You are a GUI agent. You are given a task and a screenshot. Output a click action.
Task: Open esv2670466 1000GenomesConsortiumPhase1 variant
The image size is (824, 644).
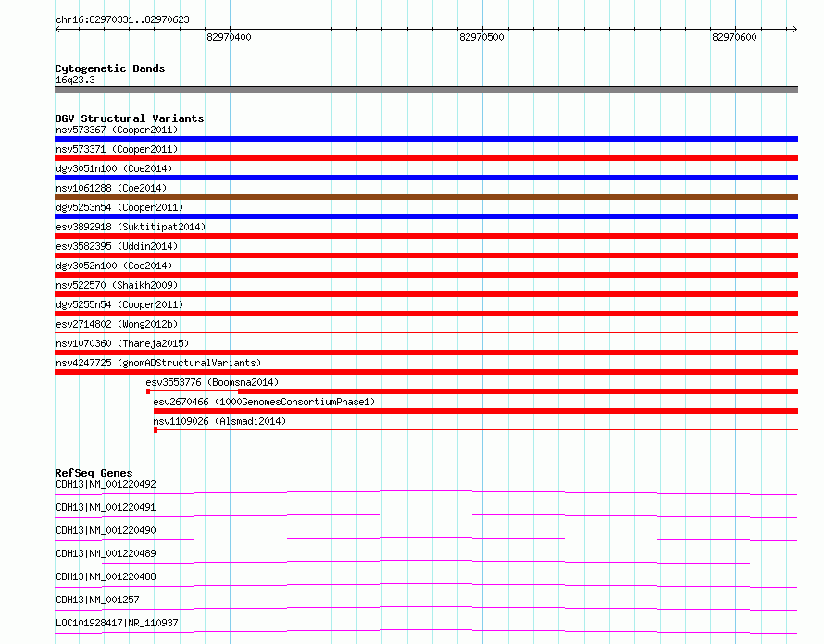(264, 402)
